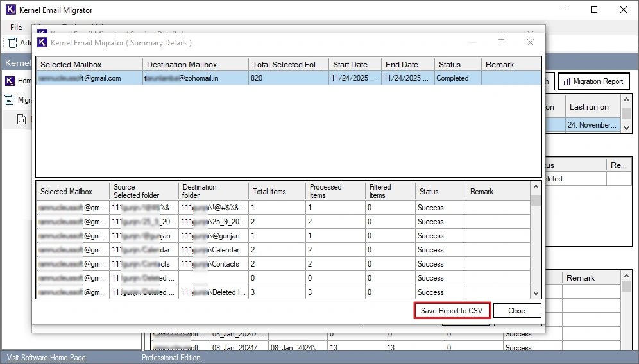Click the report chart icon in the sidebar tree
Viewport: 639px width, 364px height.
(x=21, y=119)
